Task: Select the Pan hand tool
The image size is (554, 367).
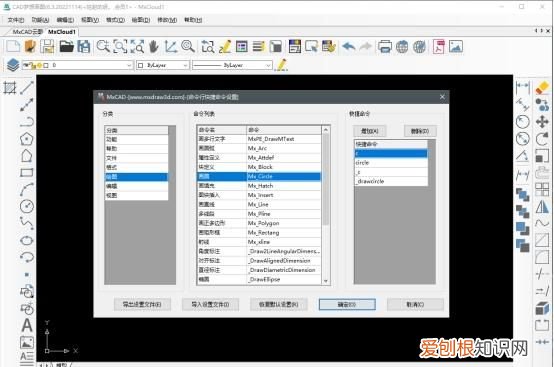Action: point(154,46)
